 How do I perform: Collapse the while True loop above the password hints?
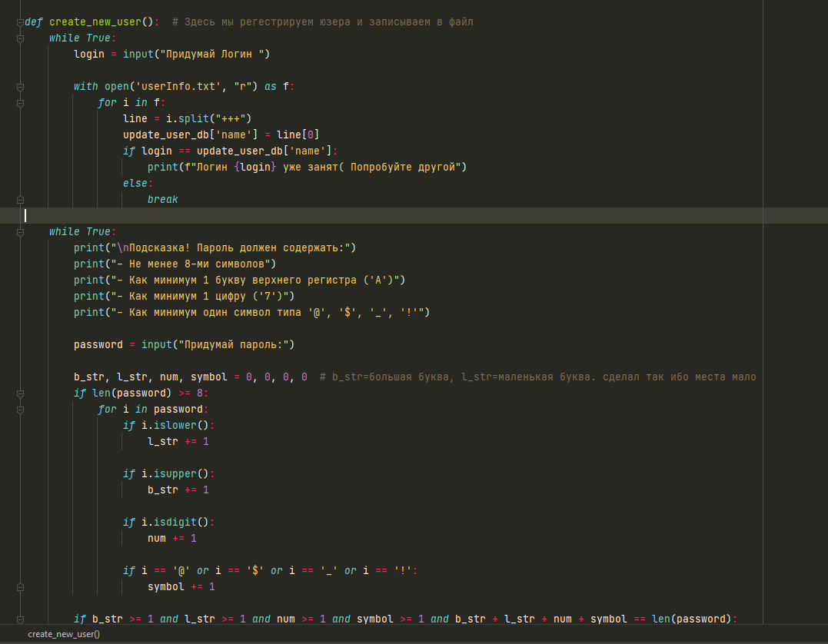coord(20,232)
